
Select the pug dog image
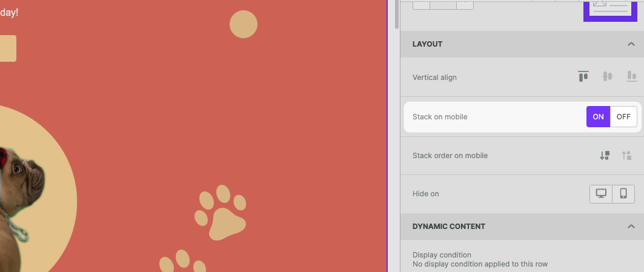(18, 194)
